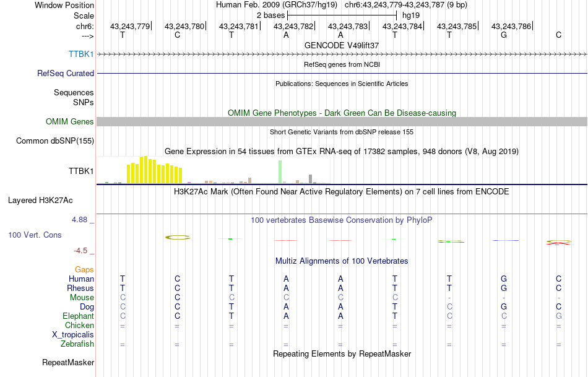
Task: Click the GTEx Gene Expression track title
Action: tap(342, 151)
